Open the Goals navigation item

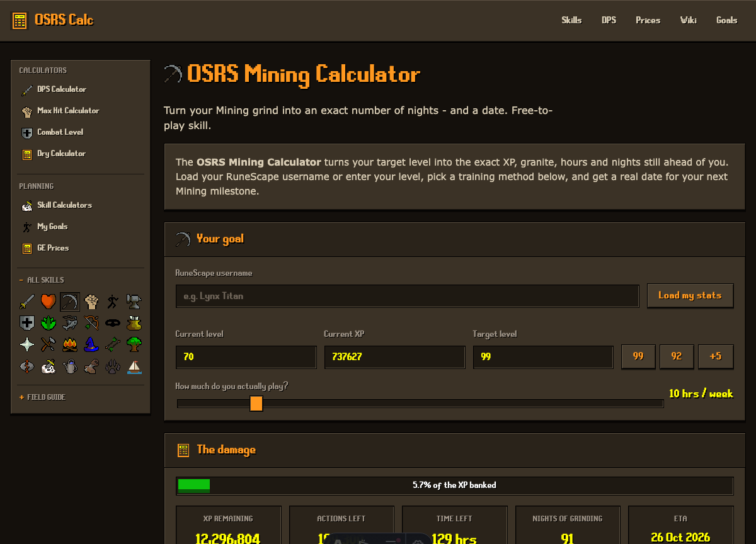[x=726, y=20]
